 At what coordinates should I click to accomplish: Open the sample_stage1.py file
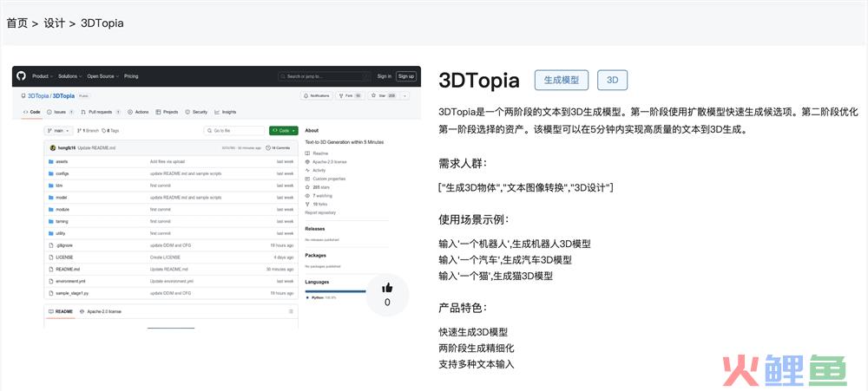(72, 293)
